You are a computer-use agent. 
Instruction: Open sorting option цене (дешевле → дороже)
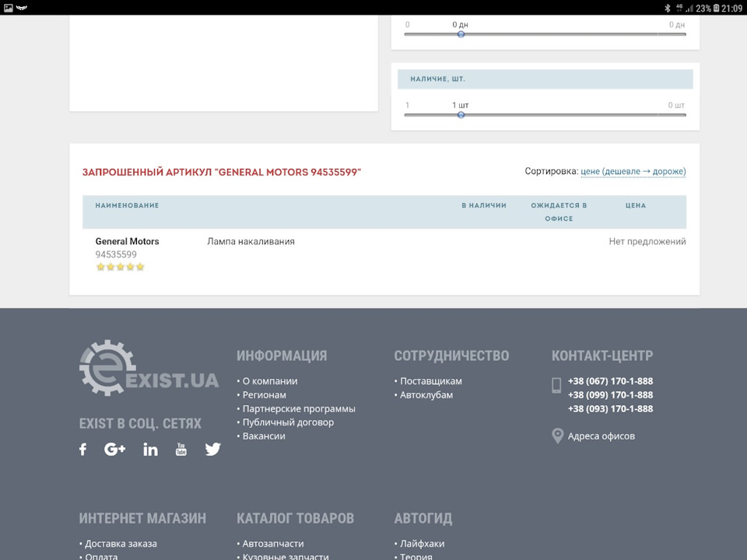point(633,171)
